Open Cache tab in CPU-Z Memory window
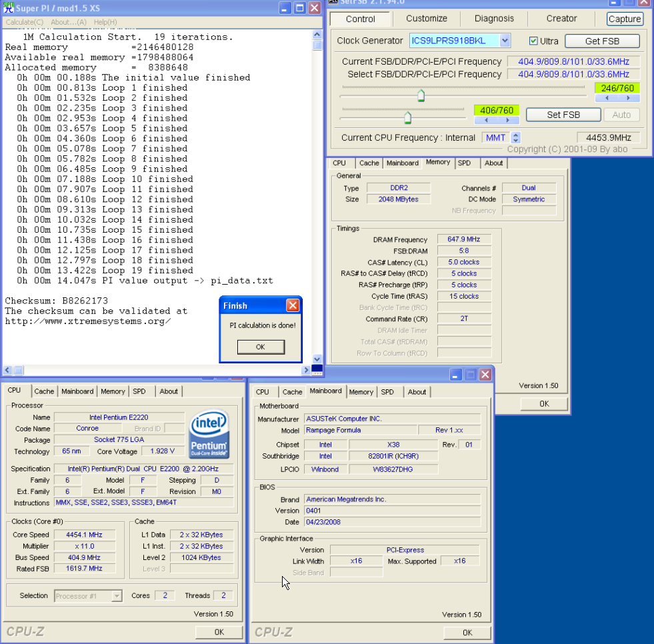Image resolution: width=654 pixels, height=644 pixels. click(369, 163)
